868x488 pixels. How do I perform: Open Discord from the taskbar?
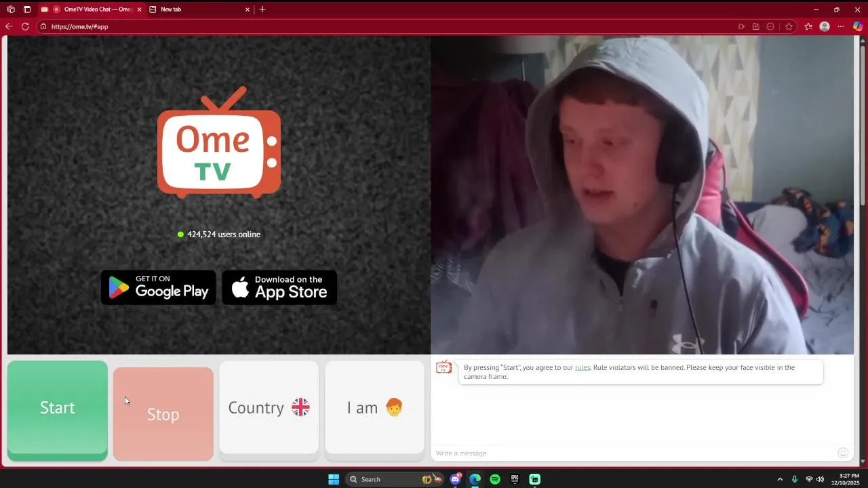coord(456,479)
